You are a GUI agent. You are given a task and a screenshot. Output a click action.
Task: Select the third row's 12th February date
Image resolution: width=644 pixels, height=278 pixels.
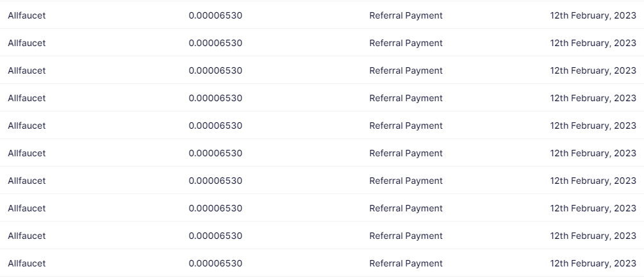(593, 70)
